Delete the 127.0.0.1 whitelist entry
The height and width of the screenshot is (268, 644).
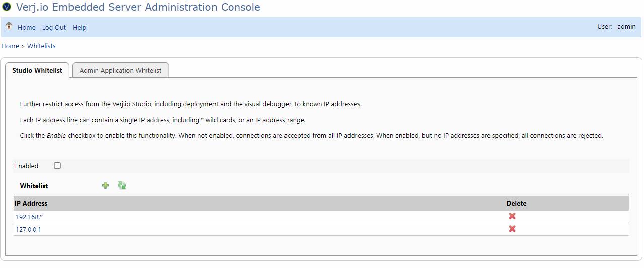(x=512, y=229)
